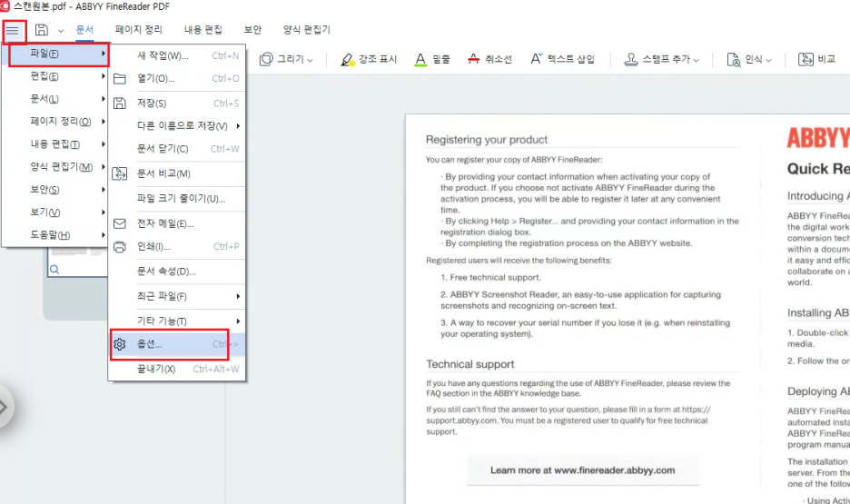This screenshot has height=504, width=850.
Task: Click the 인식 recognition icon
Action: point(734,60)
